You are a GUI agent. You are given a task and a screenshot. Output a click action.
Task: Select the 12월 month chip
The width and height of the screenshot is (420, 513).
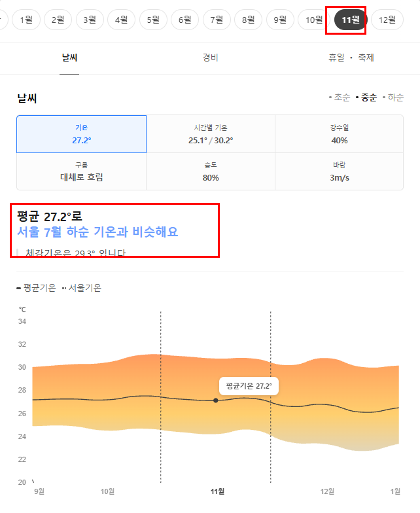click(387, 20)
